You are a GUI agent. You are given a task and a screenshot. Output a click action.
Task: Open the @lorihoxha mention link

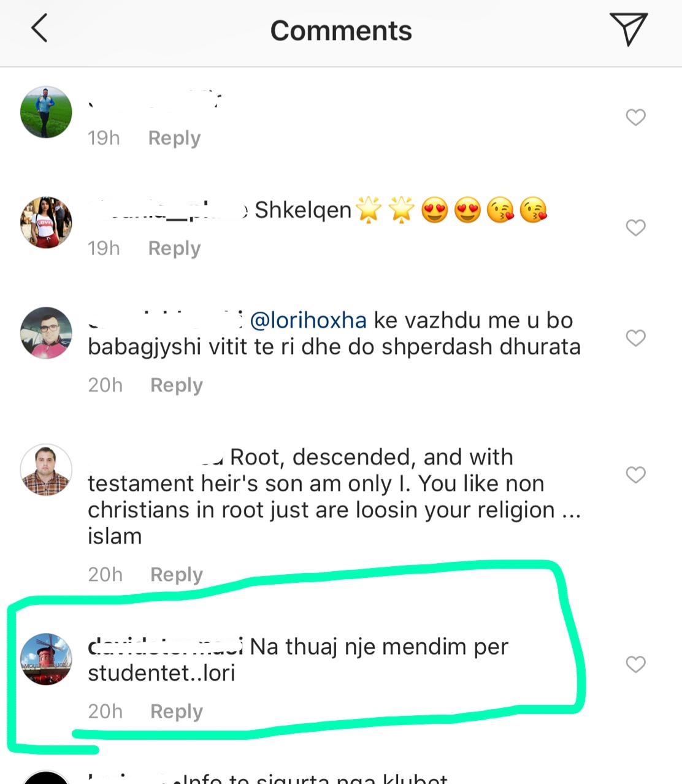308,320
